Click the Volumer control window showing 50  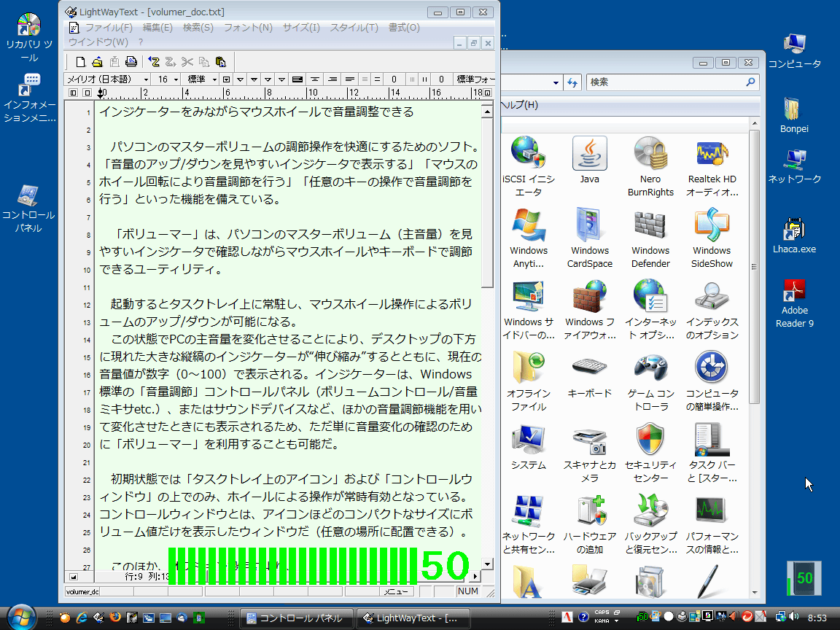tap(804, 579)
